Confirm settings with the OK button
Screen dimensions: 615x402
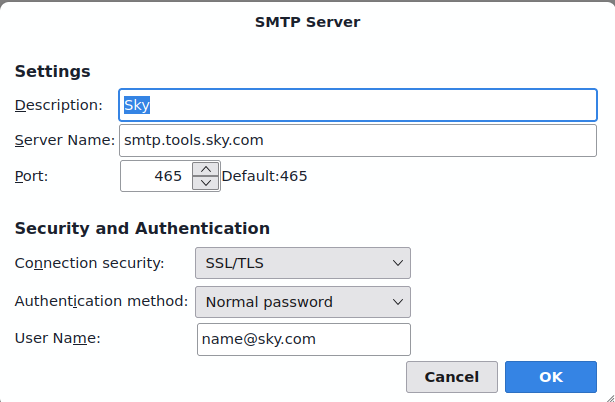551,377
